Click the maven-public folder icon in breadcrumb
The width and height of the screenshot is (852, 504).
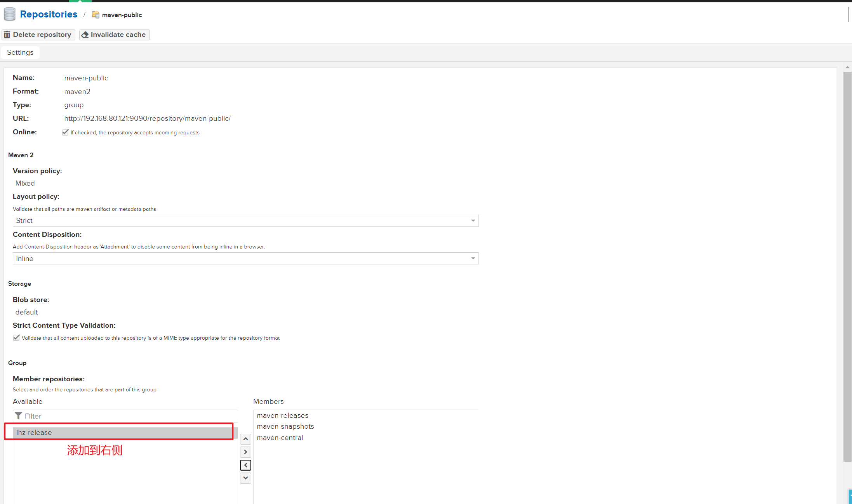(x=96, y=15)
